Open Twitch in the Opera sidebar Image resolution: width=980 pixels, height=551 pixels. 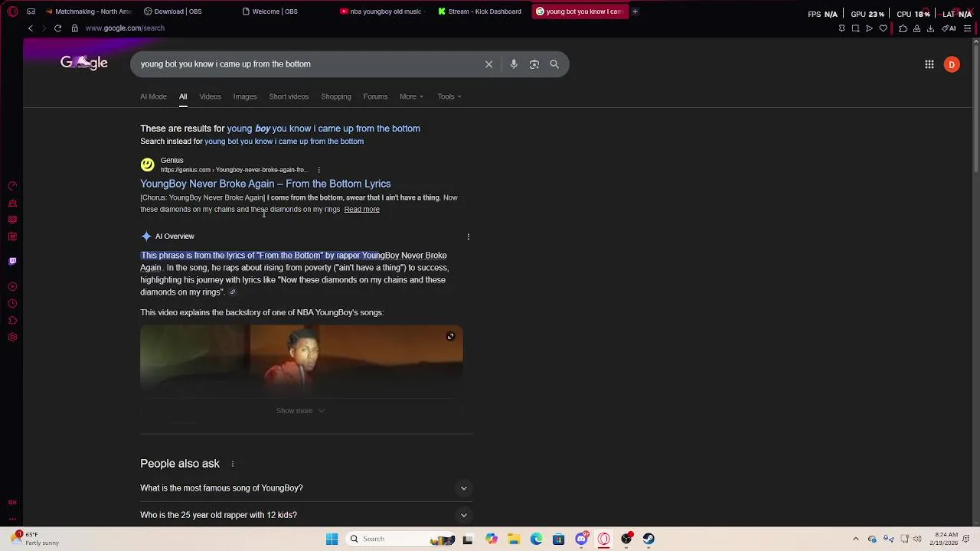click(x=12, y=261)
